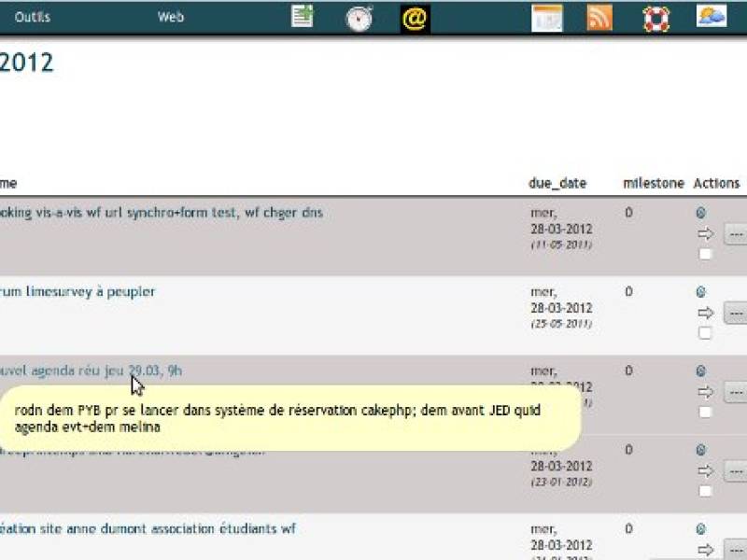Open the orange RSS feed icon
The height and width of the screenshot is (560, 747).
point(599,17)
